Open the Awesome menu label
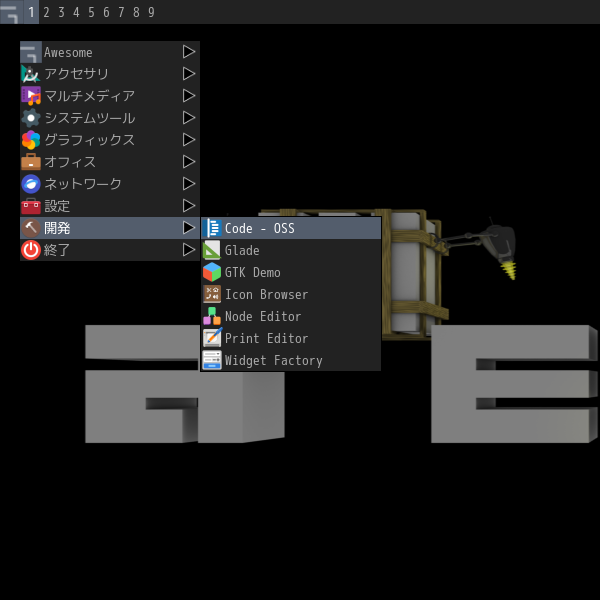The width and height of the screenshot is (600, 600). 68,52
